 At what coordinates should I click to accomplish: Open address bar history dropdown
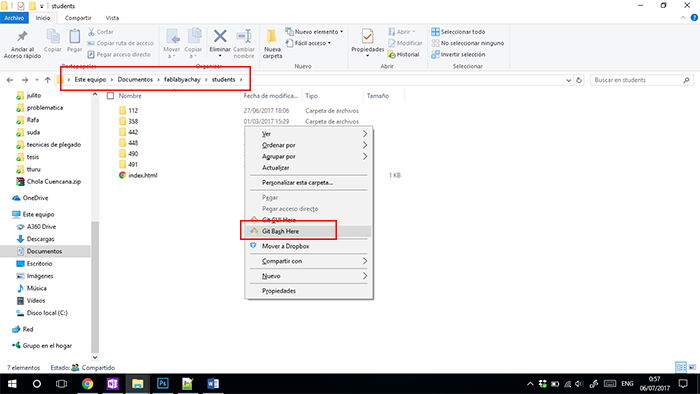[568, 80]
